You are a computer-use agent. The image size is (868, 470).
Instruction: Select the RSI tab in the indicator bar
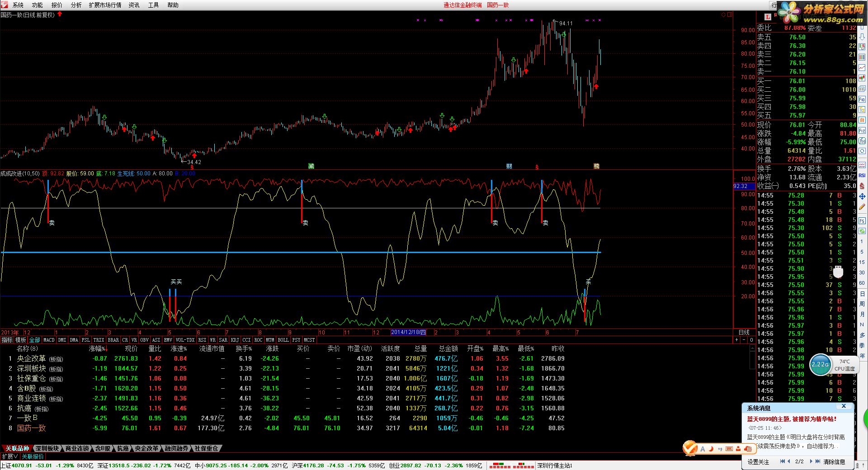pos(202,340)
